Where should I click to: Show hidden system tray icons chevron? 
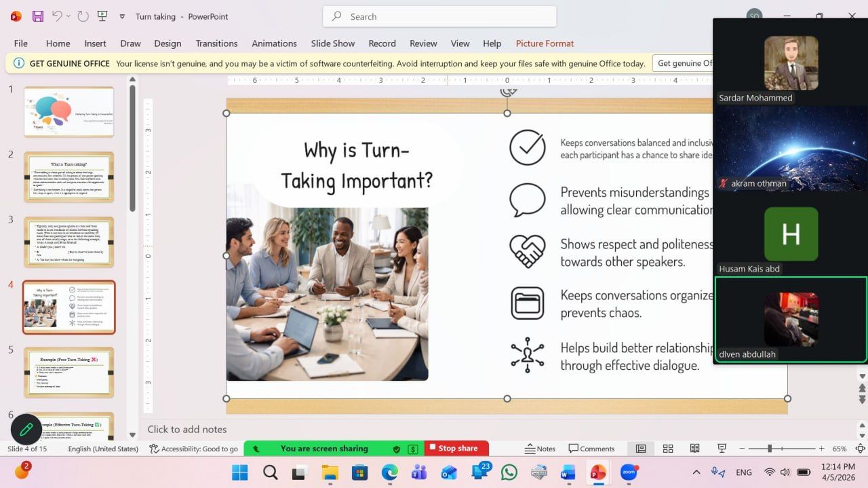click(x=696, y=472)
